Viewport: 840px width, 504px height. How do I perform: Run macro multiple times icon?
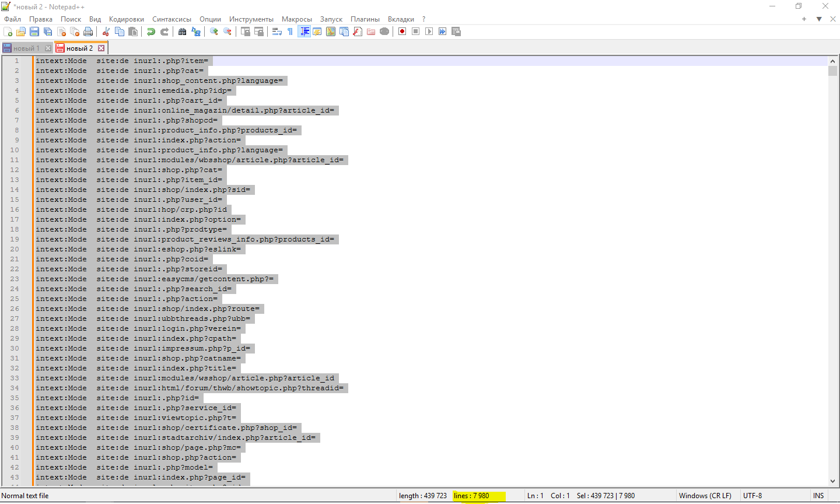pyautogui.click(x=443, y=32)
